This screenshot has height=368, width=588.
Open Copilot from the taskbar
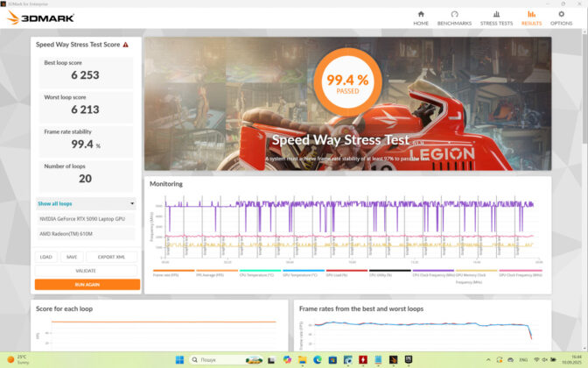tap(287, 360)
